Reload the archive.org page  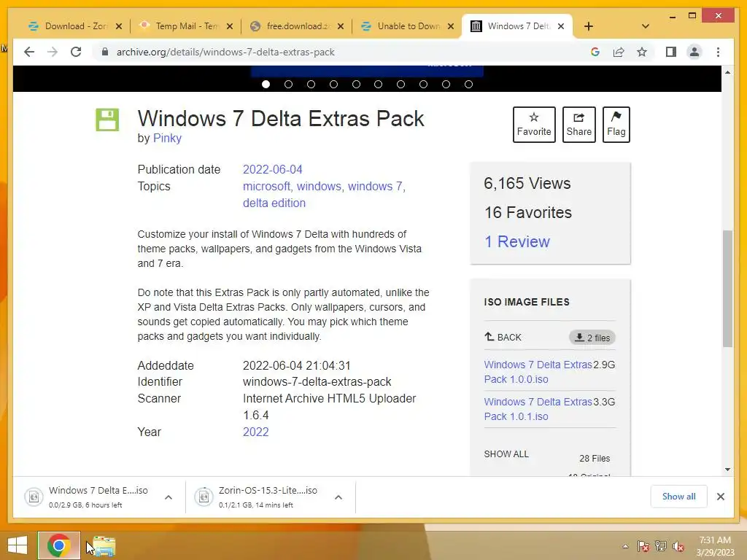[76, 52]
